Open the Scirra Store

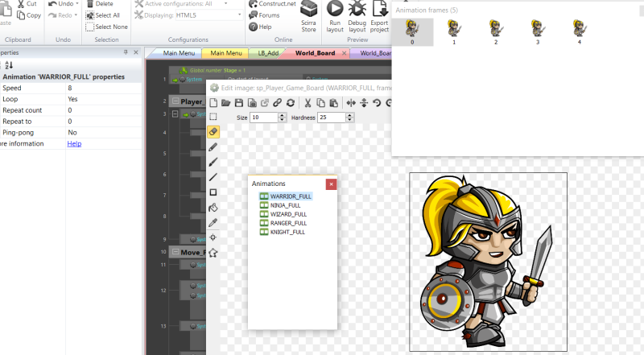[309, 16]
